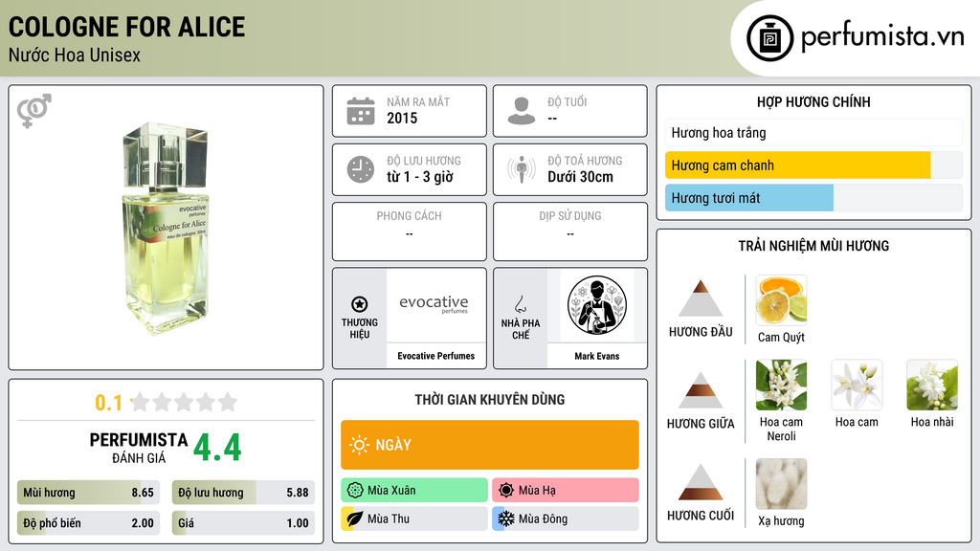Click the release year 2015 value

[x=402, y=118]
